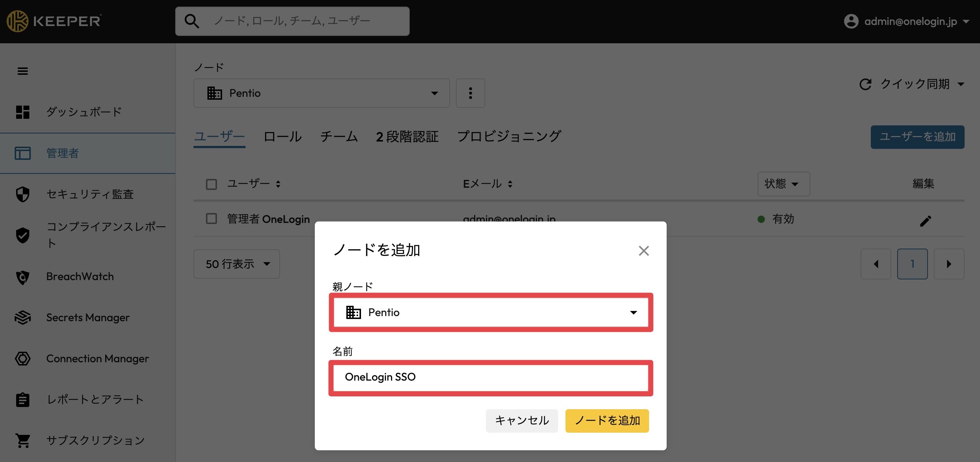Open the 親ノード Pentio dropdown
This screenshot has height=462, width=980.
491,312
